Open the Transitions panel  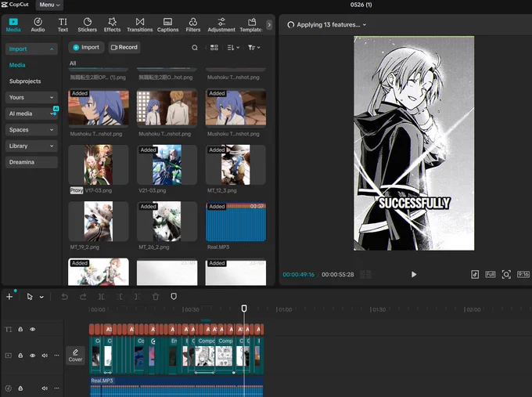[140, 25]
